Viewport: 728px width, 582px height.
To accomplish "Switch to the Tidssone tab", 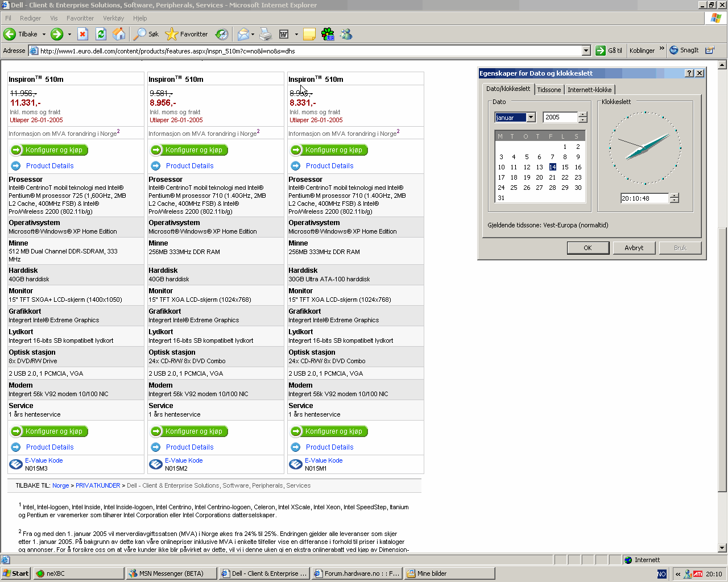I will point(549,90).
